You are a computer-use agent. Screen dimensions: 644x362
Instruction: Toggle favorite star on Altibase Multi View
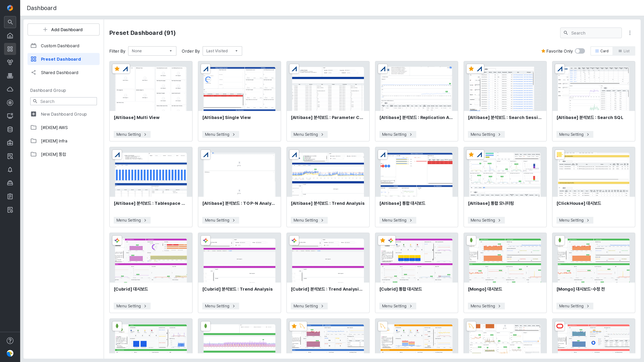pyautogui.click(x=117, y=69)
